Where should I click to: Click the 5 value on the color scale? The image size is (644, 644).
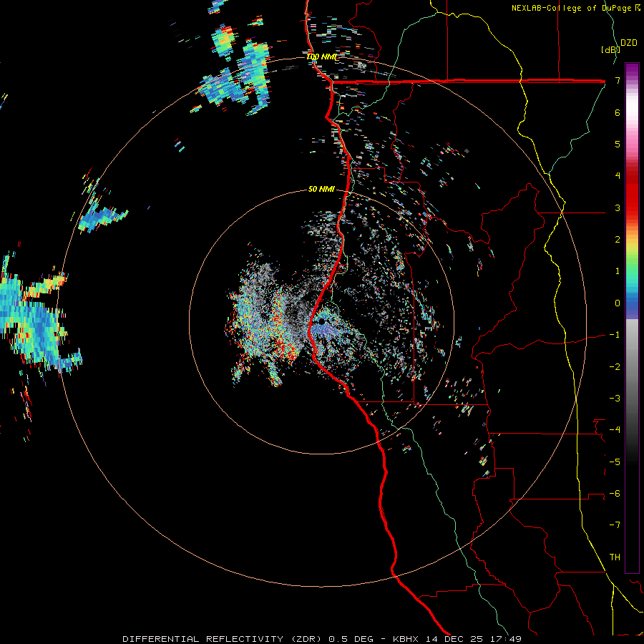618,144
